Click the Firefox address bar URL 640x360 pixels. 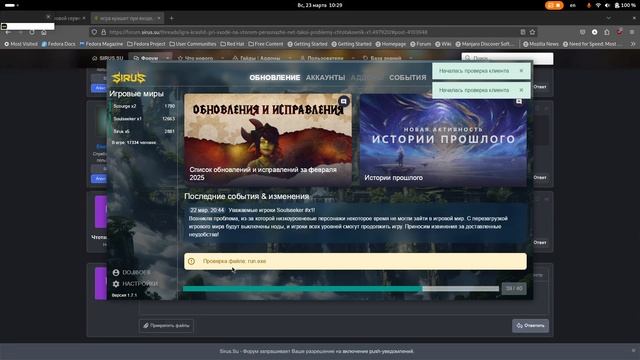(x=268, y=32)
